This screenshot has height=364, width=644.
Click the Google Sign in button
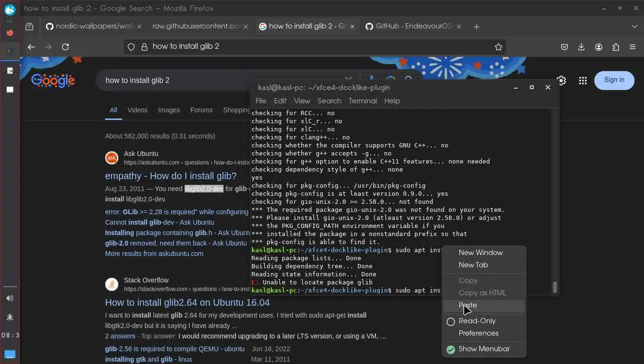pos(614,80)
